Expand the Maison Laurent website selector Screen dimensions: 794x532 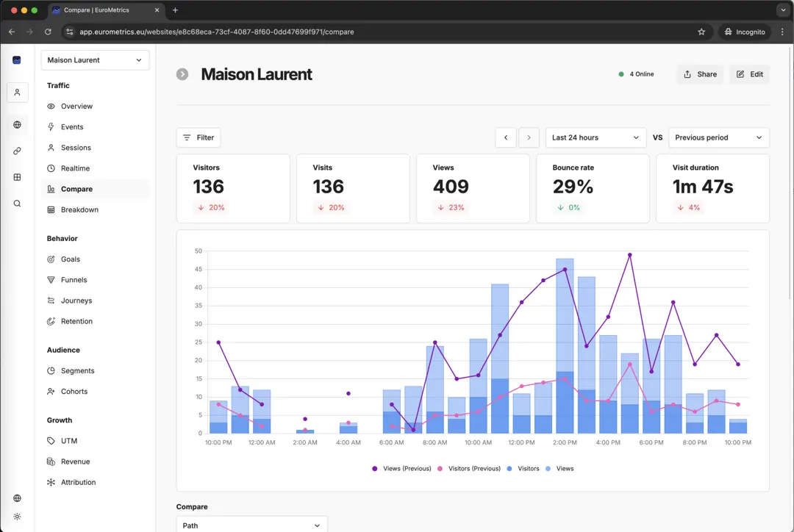click(x=95, y=60)
